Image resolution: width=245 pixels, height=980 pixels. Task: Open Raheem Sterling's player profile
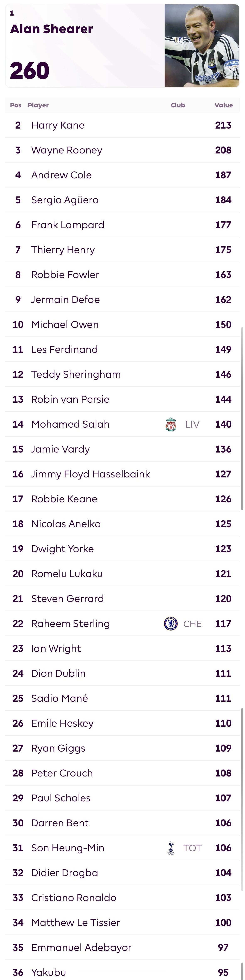(x=70, y=624)
